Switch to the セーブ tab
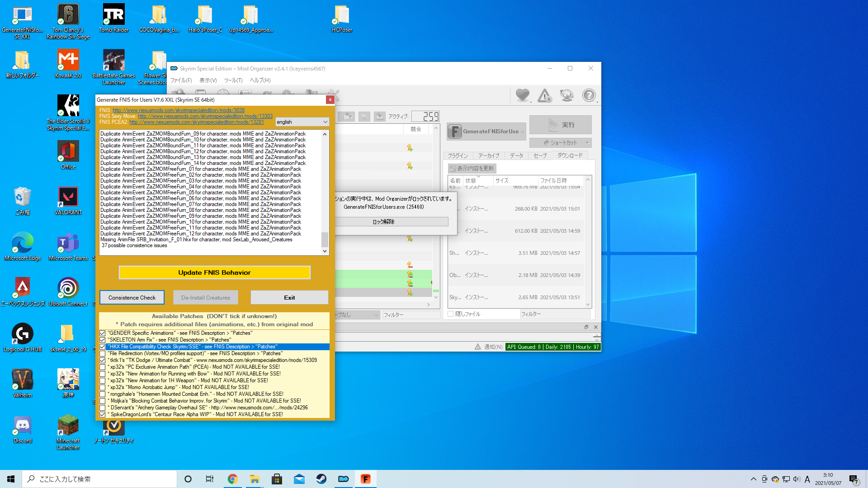 (x=540, y=156)
